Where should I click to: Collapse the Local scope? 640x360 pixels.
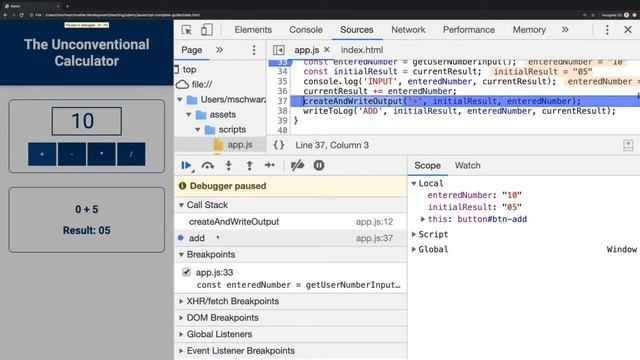[414, 183]
